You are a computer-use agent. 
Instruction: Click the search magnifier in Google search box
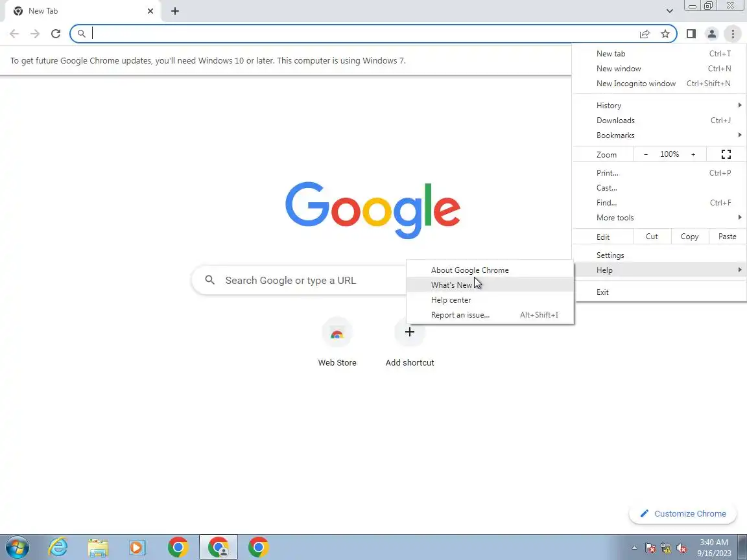coord(209,280)
